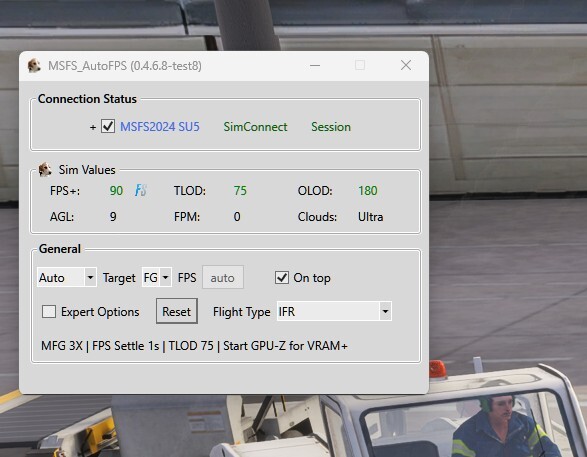Click the dog app icon in title bar
This screenshot has height=457, width=587.
[x=34, y=65]
